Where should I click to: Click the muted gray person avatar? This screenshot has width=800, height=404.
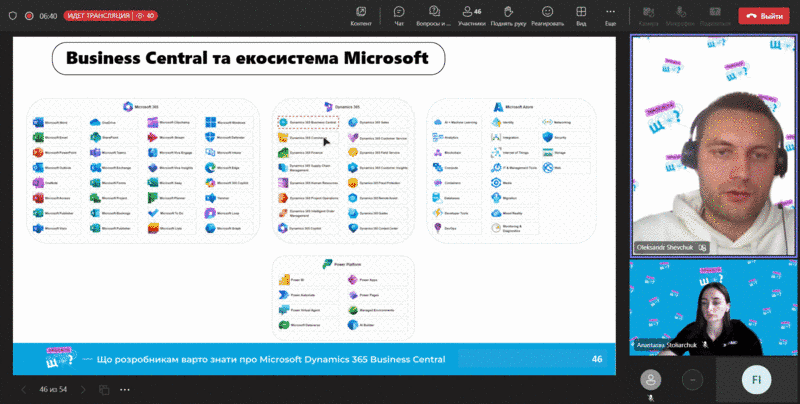(651, 380)
